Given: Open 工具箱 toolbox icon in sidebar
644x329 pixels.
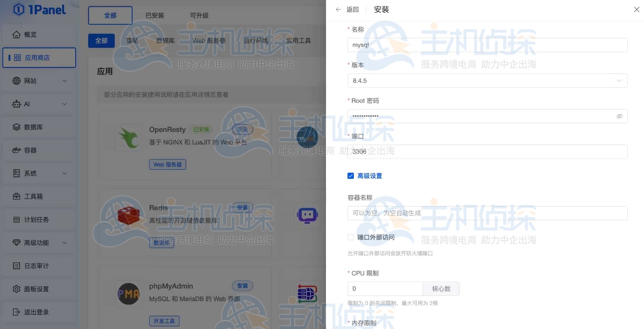Looking at the screenshot, I should tap(16, 196).
